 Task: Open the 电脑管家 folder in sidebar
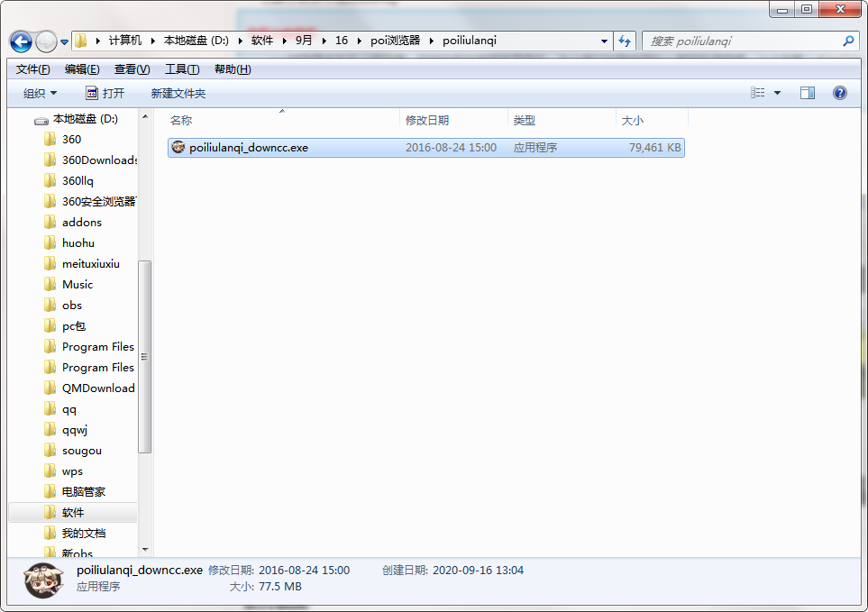click(x=84, y=492)
